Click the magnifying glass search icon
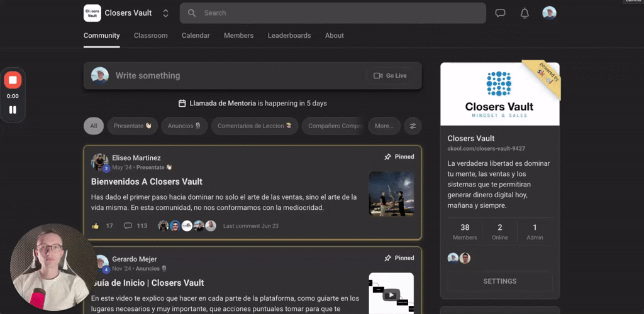The width and height of the screenshot is (644, 314). [x=192, y=13]
